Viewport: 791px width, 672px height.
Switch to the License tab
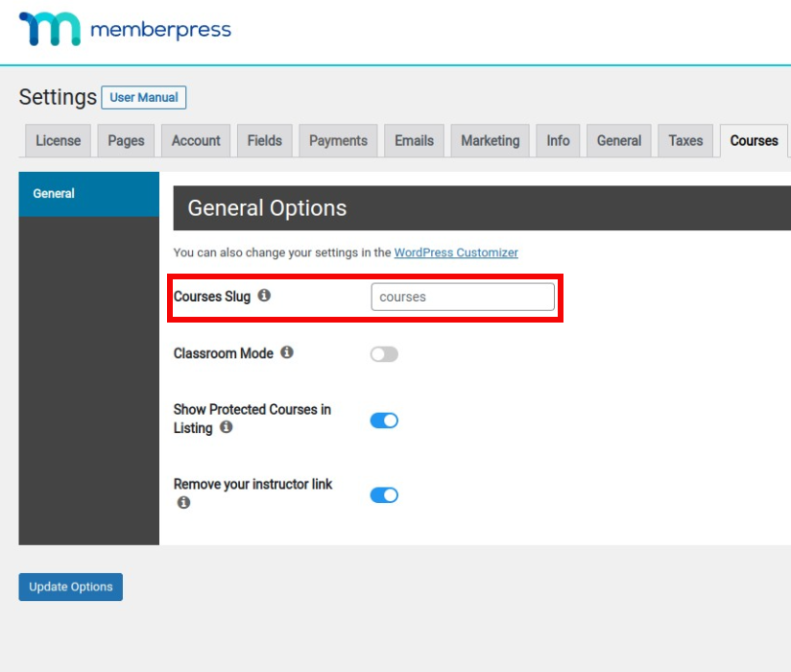pyautogui.click(x=58, y=141)
